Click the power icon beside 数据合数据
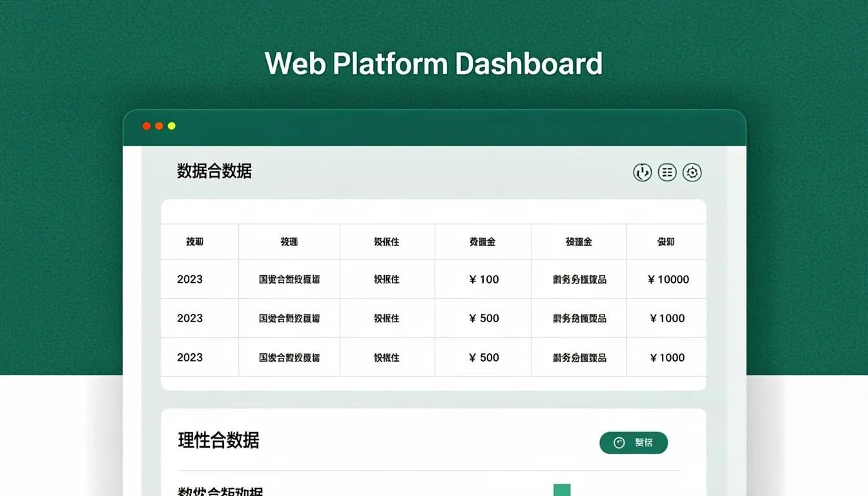This screenshot has width=868, height=496. click(642, 172)
